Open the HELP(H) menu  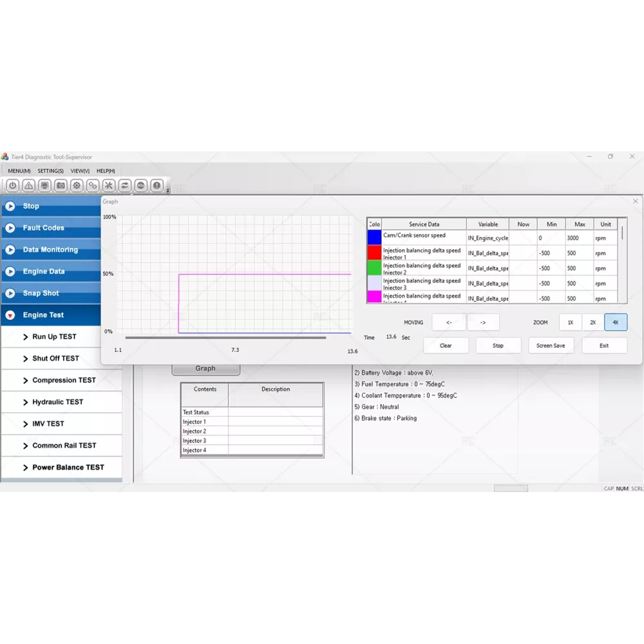106,171
